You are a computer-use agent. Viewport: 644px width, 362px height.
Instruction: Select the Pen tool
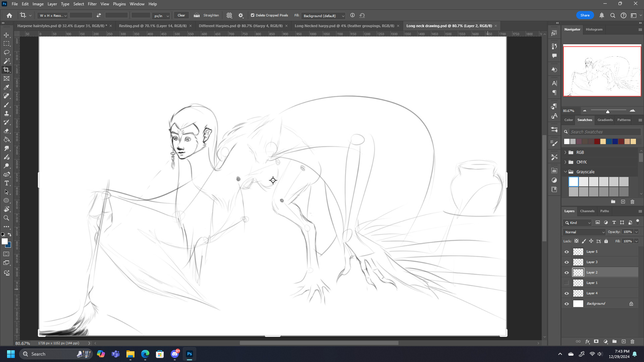coord(6,174)
